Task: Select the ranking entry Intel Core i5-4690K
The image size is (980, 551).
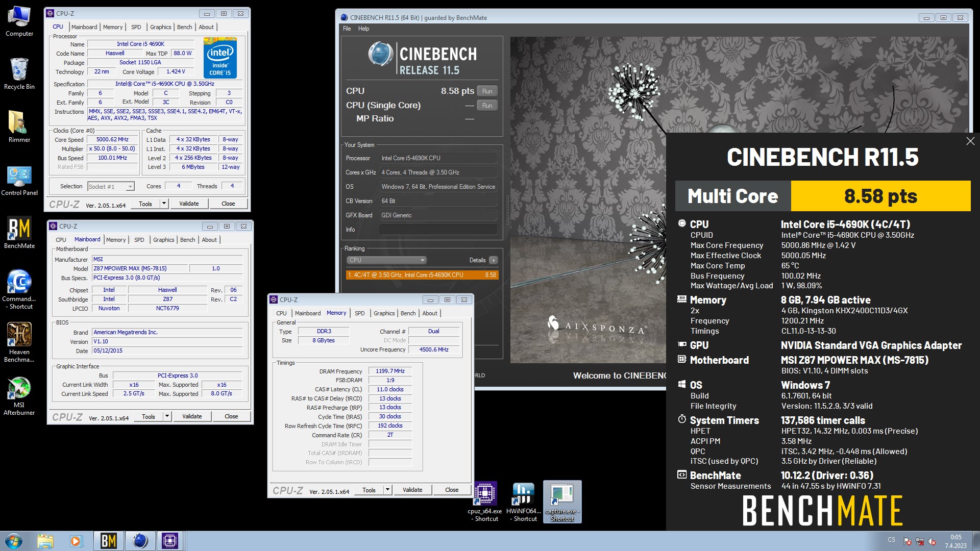Action: coord(422,275)
